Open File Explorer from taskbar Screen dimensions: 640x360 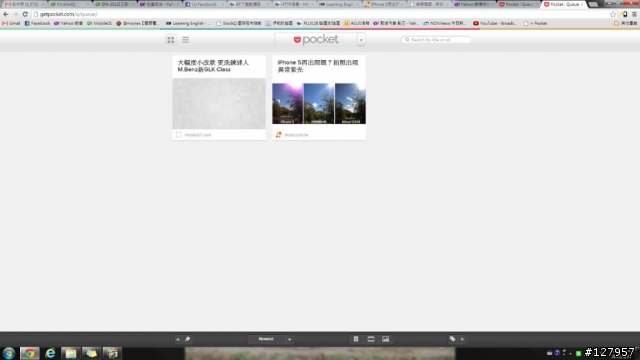pyautogui.click(x=71, y=353)
